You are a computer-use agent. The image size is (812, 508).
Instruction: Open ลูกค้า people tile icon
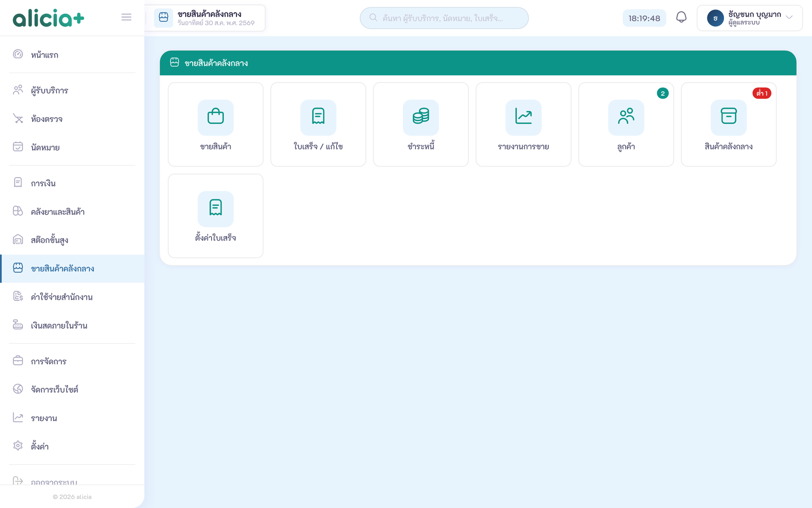coord(626,117)
